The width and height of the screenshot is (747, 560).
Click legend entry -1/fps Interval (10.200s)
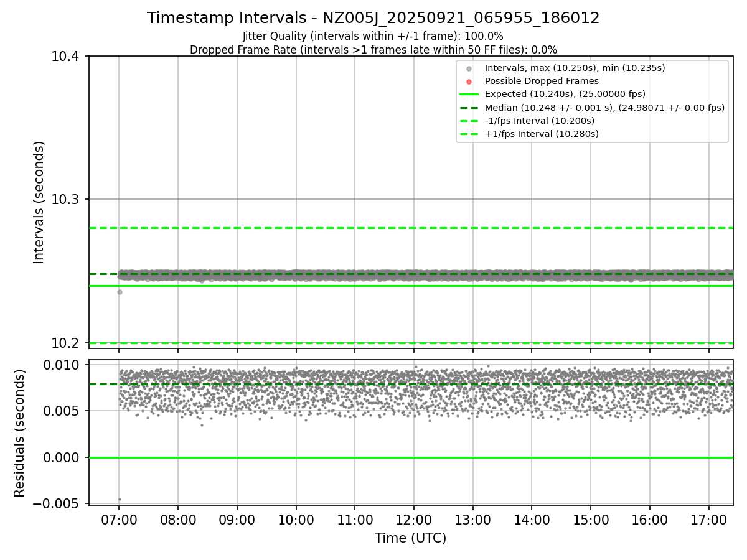(539, 121)
